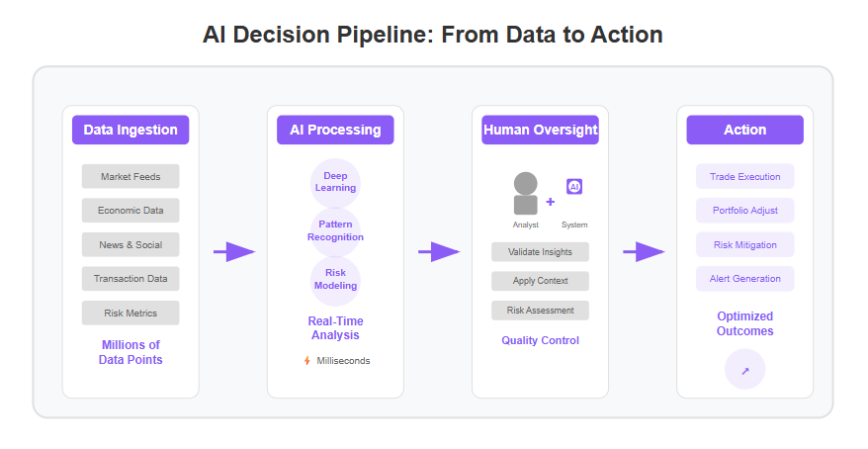Click the Portfolio Adjust box
The width and height of the screenshot is (868, 449).
745,211
